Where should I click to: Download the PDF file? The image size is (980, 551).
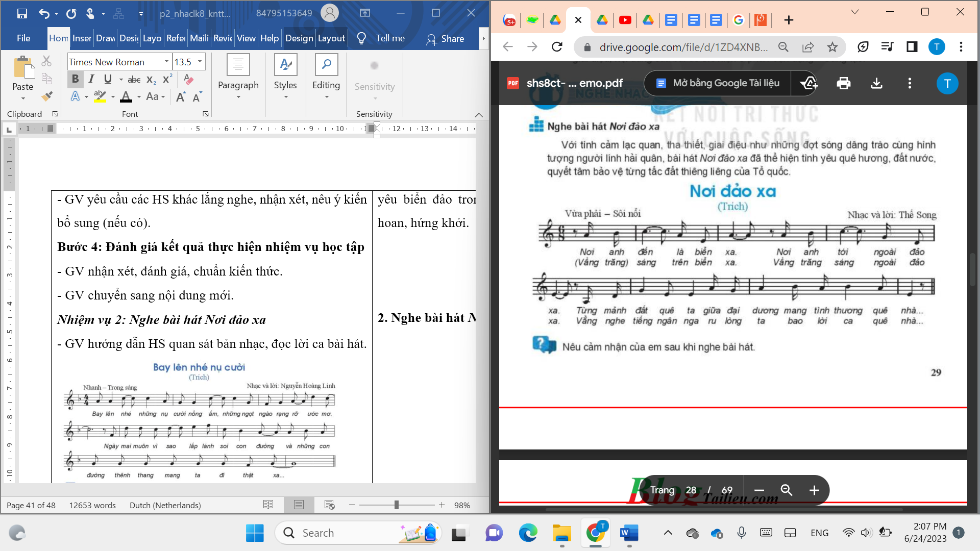click(876, 83)
